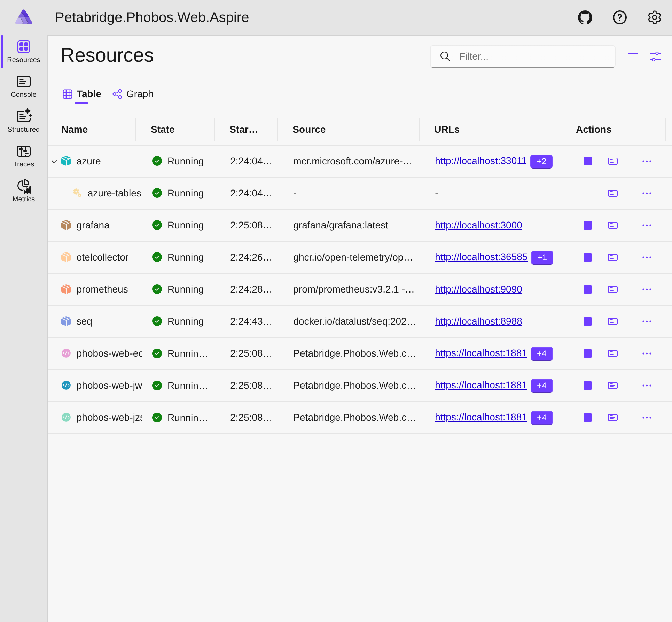Stop the phobos-web-ec resource
The height and width of the screenshot is (622, 672).
[x=588, y=353]
